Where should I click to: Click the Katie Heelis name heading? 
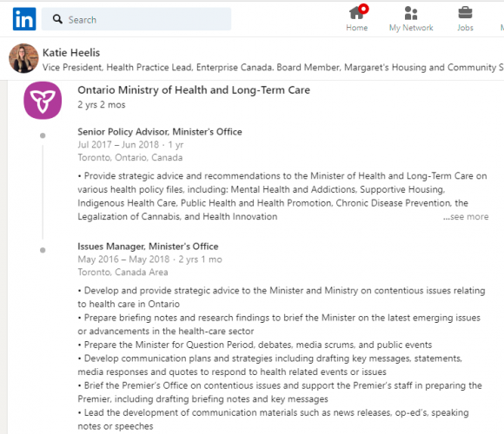click(71, 53)
